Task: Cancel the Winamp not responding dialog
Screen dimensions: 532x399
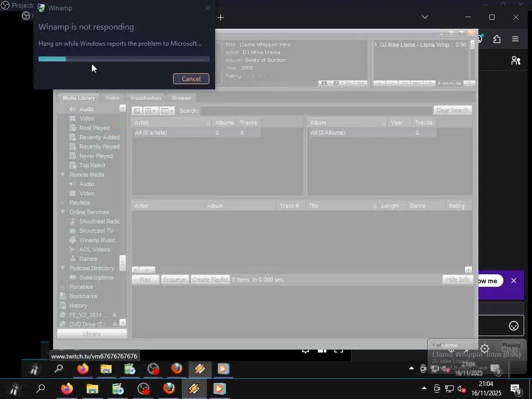Action: [191, 79]
